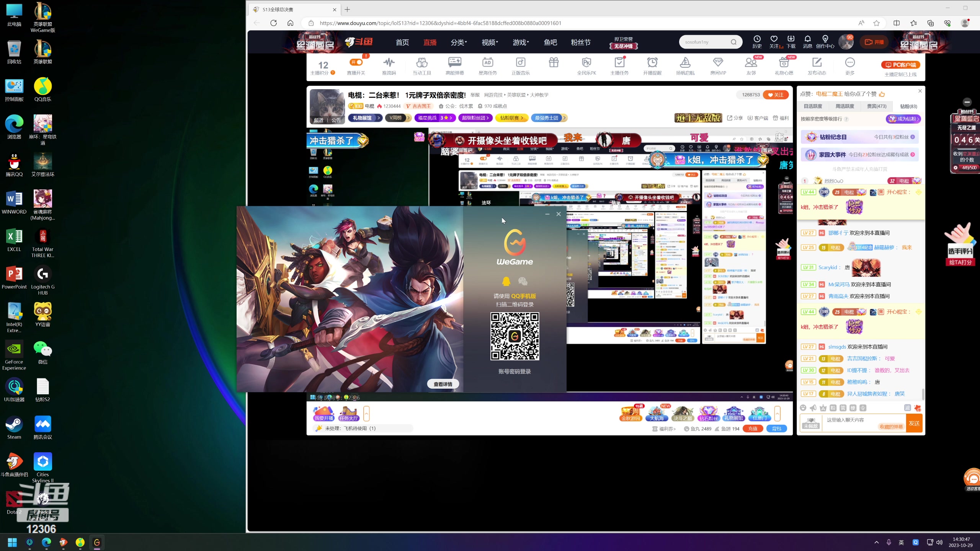Image resolution: width=980 pixels, height=551 pixels.
Task: Open the 视频 nav dropdown
Action: [490, 42]
